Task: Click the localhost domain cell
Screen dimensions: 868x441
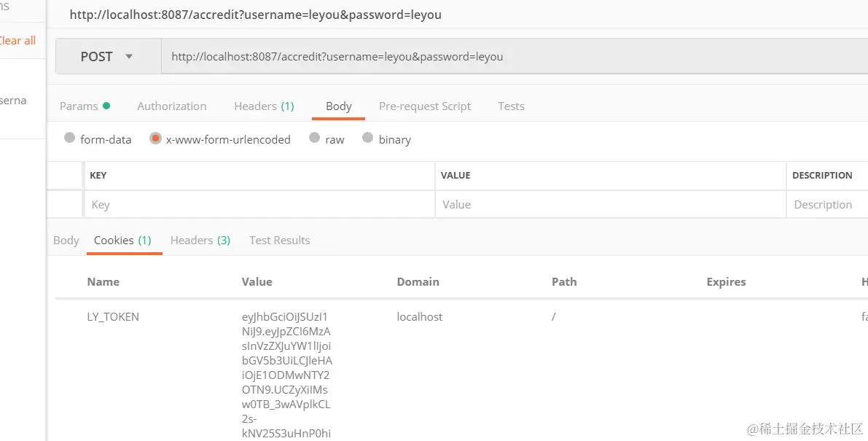Action: (420, 317)
